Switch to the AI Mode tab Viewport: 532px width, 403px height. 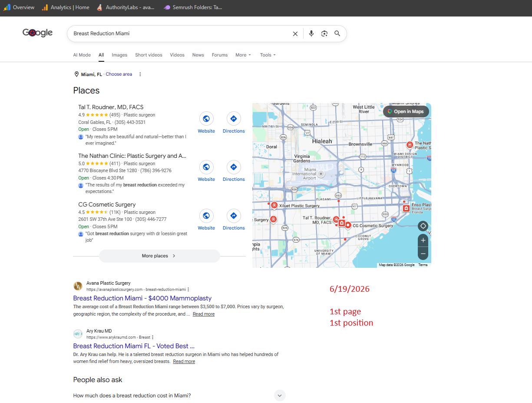tap(82, 55)
